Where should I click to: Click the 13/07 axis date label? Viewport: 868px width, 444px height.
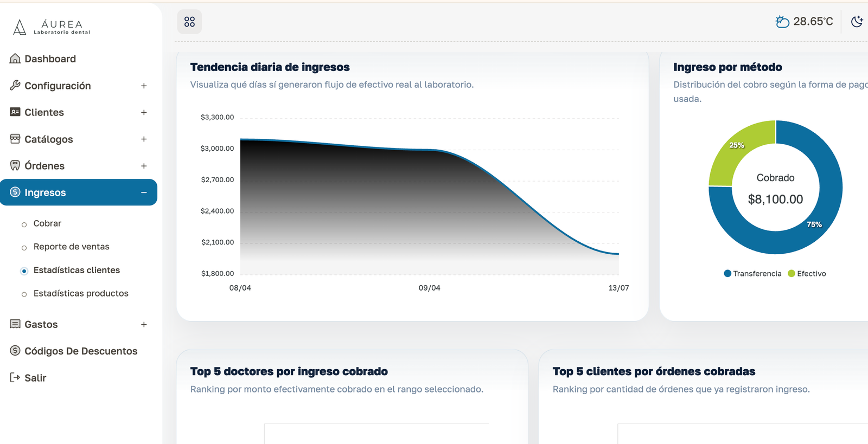(618, 288)
